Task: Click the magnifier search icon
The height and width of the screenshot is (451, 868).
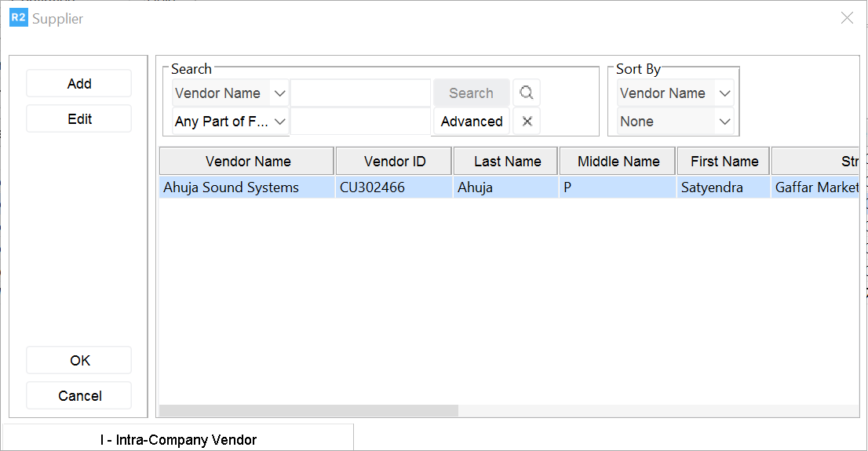Action: point(527,93)
